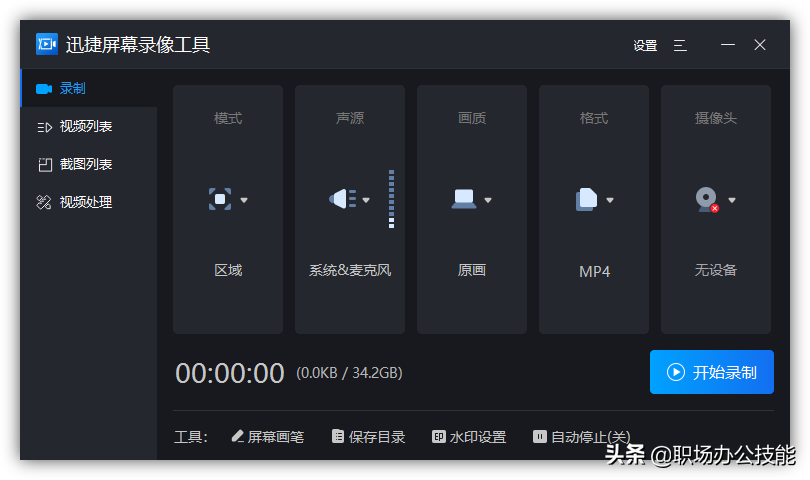810x480 pixels.
Task: Click the scissors icon beside 视频处理
Action: (44, 202)
